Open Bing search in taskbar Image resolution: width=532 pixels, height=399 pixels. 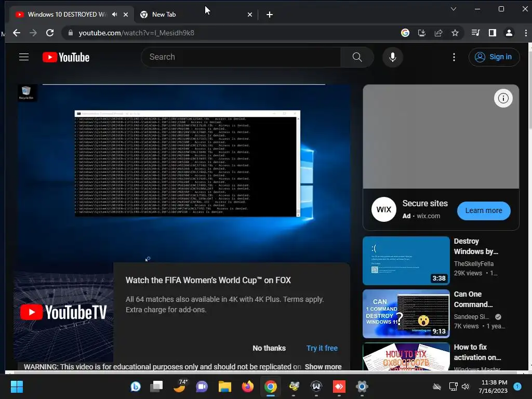[x=136, y=387]
